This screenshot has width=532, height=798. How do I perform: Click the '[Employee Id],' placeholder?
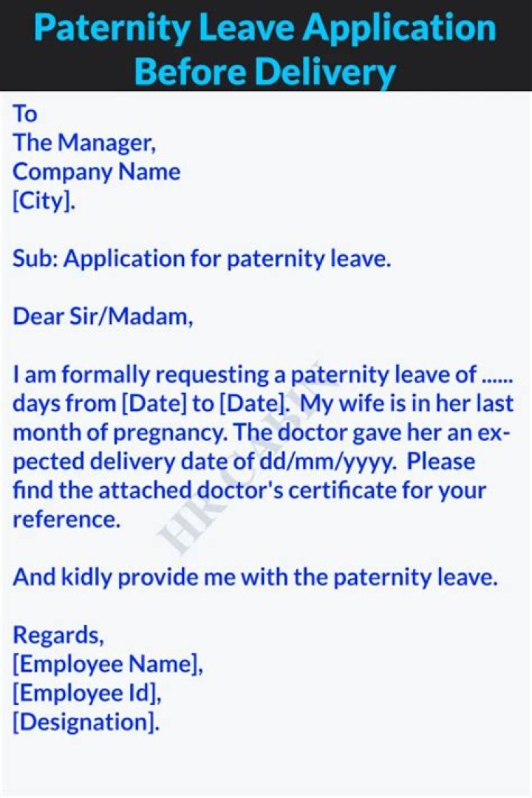pyautogui.click(x=87, y=693)
